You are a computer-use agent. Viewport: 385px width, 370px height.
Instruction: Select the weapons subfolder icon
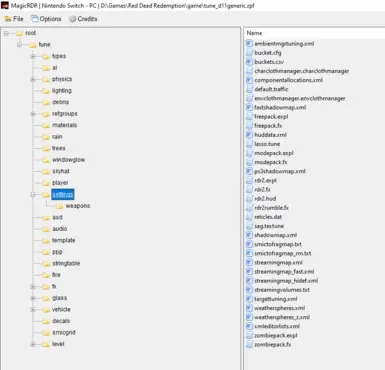tap(60, 206)
